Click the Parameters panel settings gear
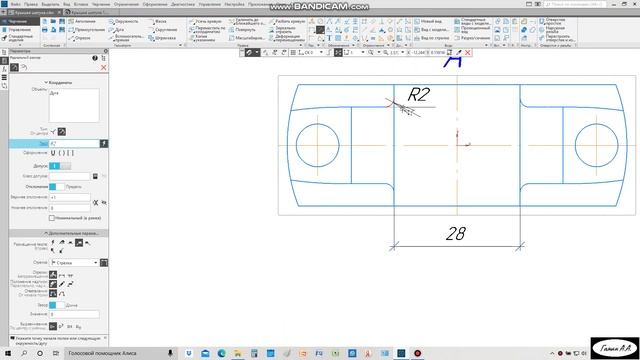This screenshot has width=640, height=360. [x=106, y=51]
